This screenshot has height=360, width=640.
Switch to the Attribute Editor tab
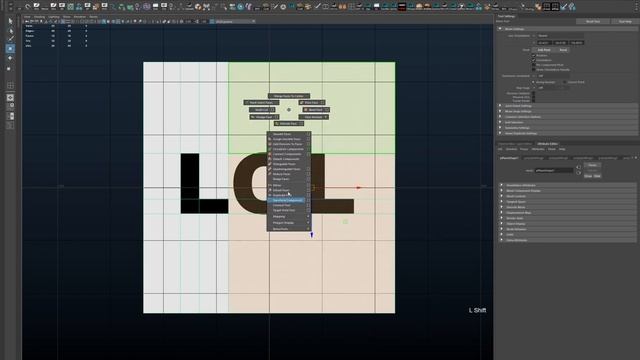click(547, 144)
